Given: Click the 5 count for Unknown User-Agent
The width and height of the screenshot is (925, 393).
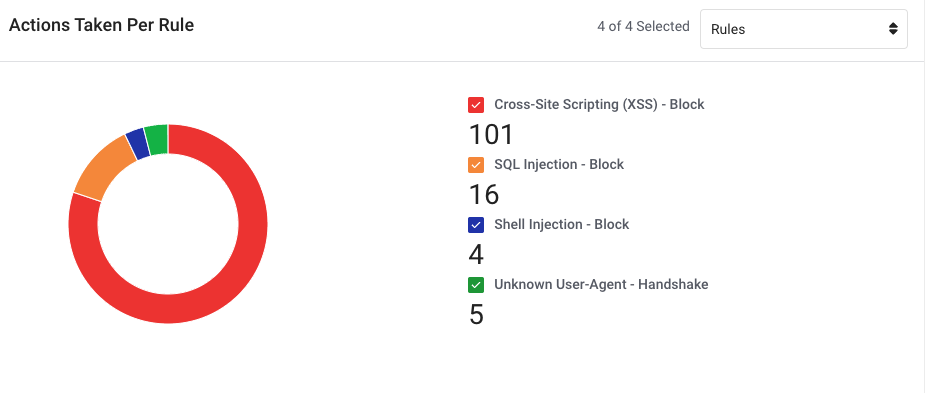Looking at the screenshot, I should coord(476,315).
